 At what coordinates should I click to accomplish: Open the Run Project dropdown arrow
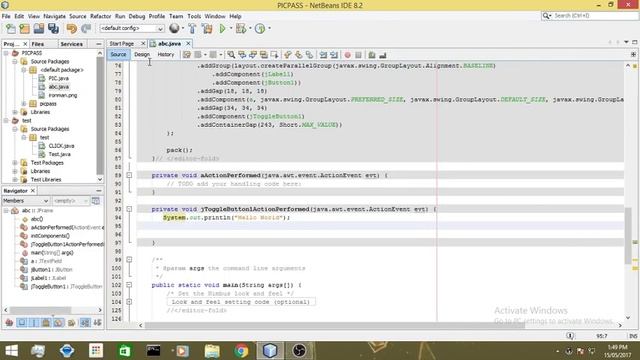click(231, 28)
